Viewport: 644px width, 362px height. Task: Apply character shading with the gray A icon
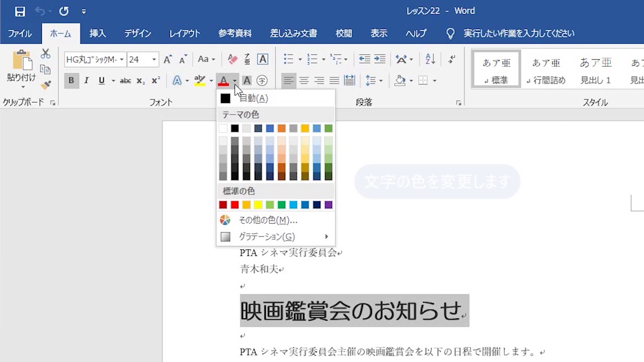coord(247,80)
